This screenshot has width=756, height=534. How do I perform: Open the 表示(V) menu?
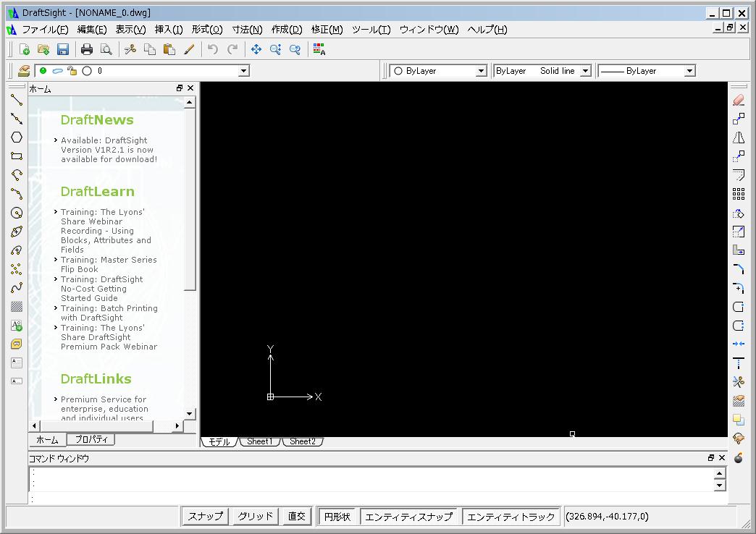click(130, 30)
